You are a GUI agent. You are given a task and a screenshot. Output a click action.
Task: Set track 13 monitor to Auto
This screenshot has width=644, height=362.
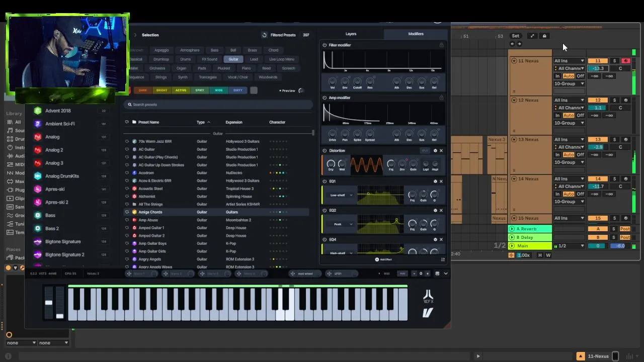pos(569,155)
